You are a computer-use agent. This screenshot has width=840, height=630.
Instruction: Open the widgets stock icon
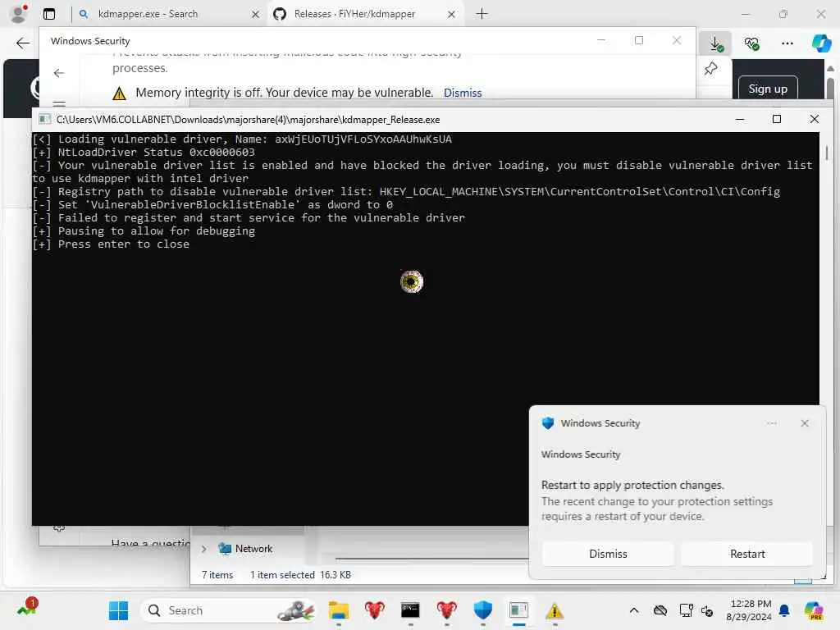(27, 608)
